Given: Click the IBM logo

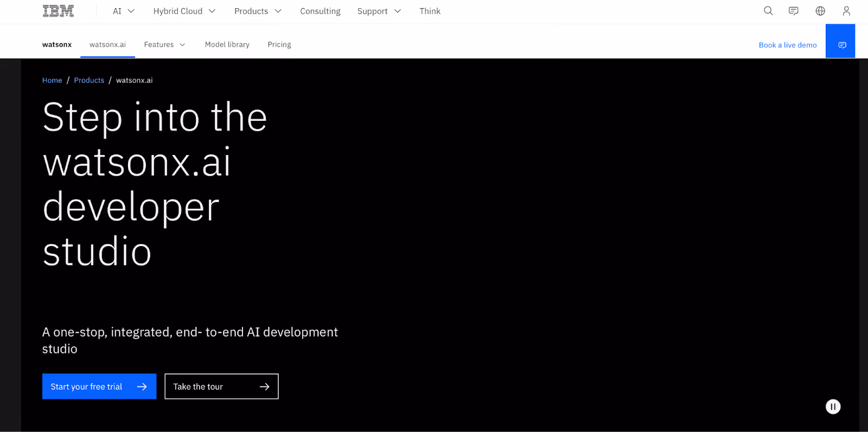Looking at the screenshot, I should click(58, 11).
